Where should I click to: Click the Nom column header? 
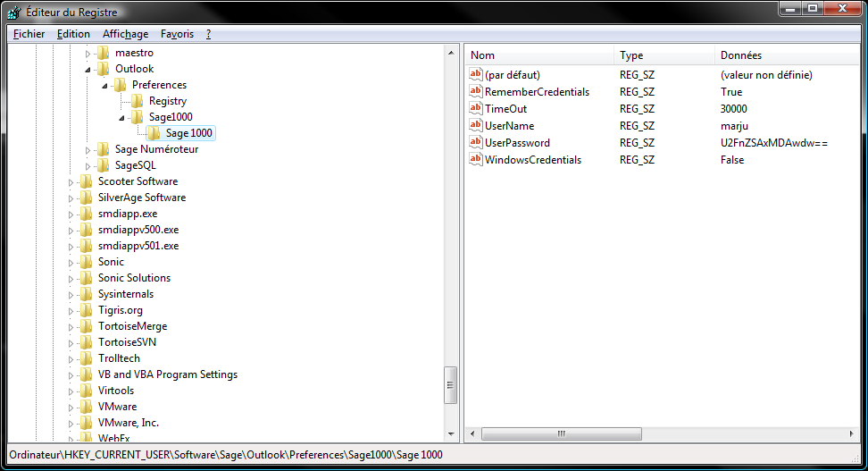pyautogui.click(x=539, y=55)
